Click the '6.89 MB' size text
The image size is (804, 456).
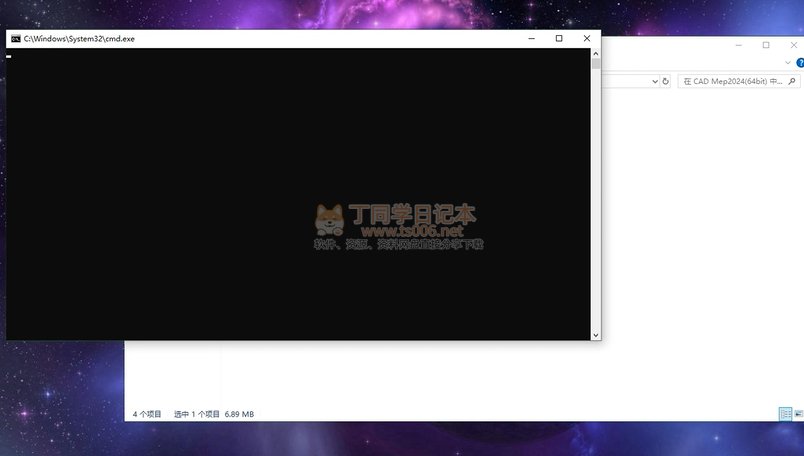pyautogui.click(x=239, y=414)
